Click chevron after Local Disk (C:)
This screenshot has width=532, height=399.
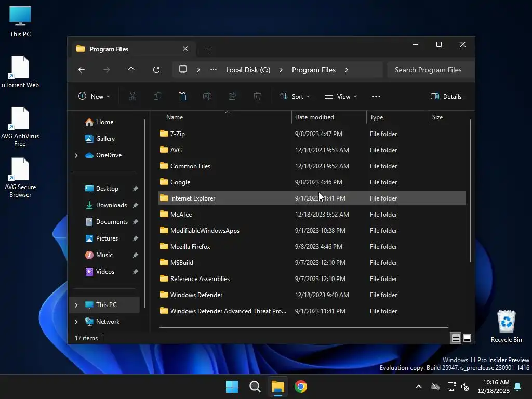[281, 70]
